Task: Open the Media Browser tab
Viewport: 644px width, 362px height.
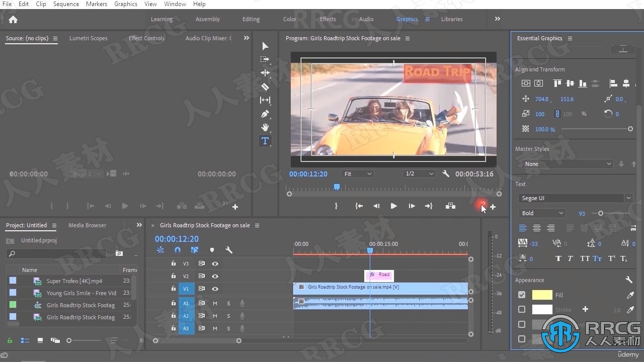Action: point(87,225)
